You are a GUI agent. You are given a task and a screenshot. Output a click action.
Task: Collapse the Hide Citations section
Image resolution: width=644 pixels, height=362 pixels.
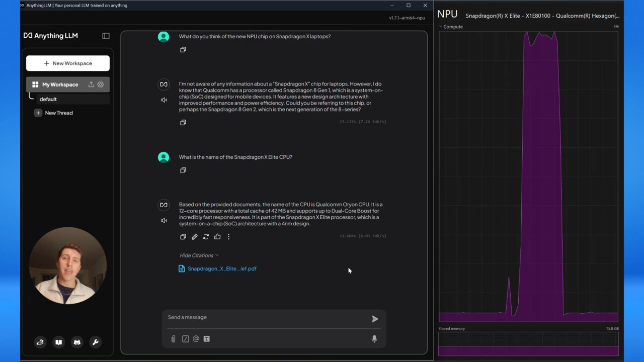pos(199,255)
